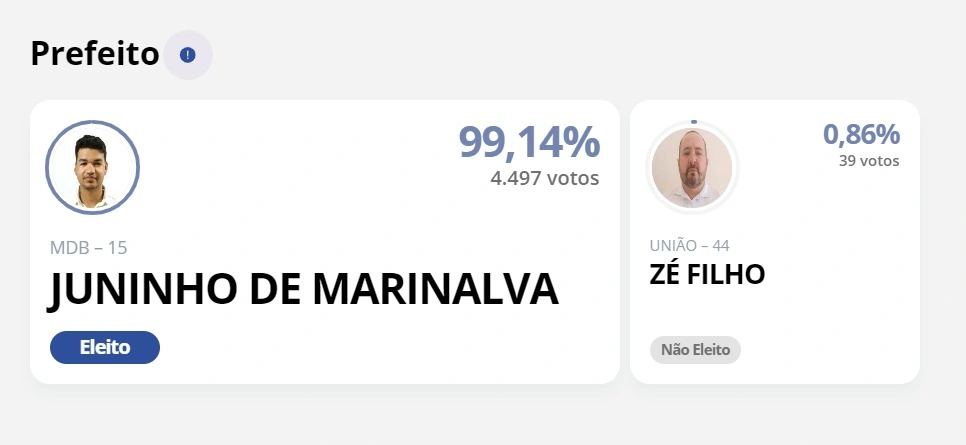Click the progress dot above Zé Filho's photo
The image size is (966, 445).
693,122
